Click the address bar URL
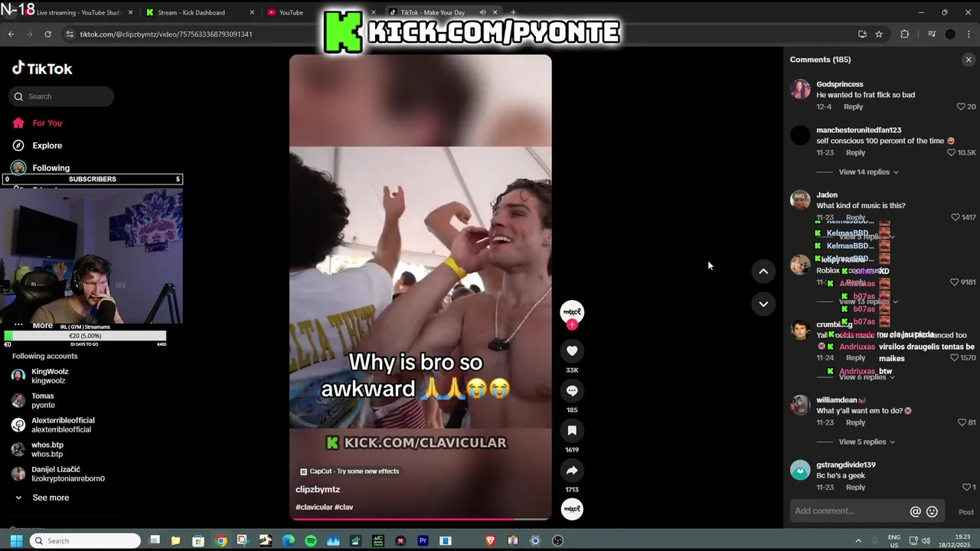The height and width of the screenshot is (551, 980). pos(166,34)
